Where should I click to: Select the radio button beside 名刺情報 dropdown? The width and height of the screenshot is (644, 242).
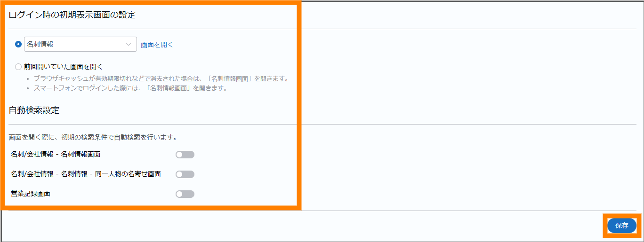[18, 44]
